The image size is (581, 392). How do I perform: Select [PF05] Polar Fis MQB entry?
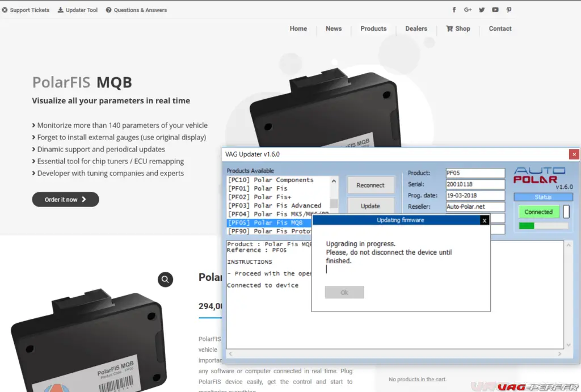click(270, 223)
